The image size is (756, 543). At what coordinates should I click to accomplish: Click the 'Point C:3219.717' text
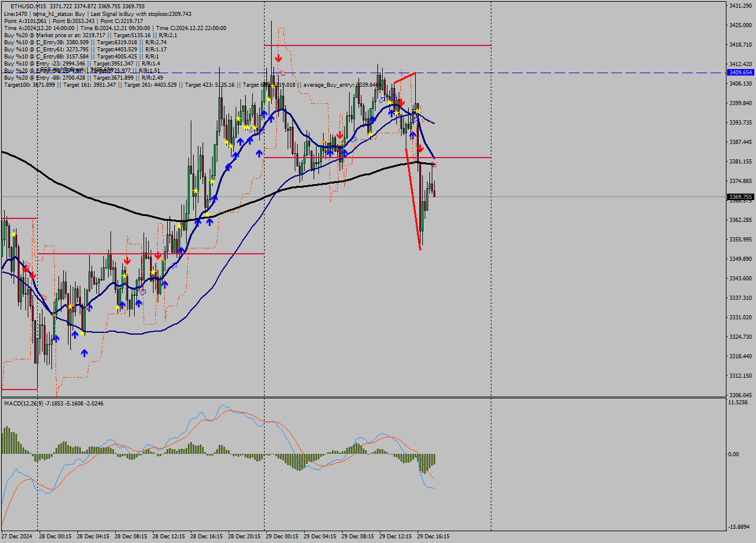pos(121,21)
